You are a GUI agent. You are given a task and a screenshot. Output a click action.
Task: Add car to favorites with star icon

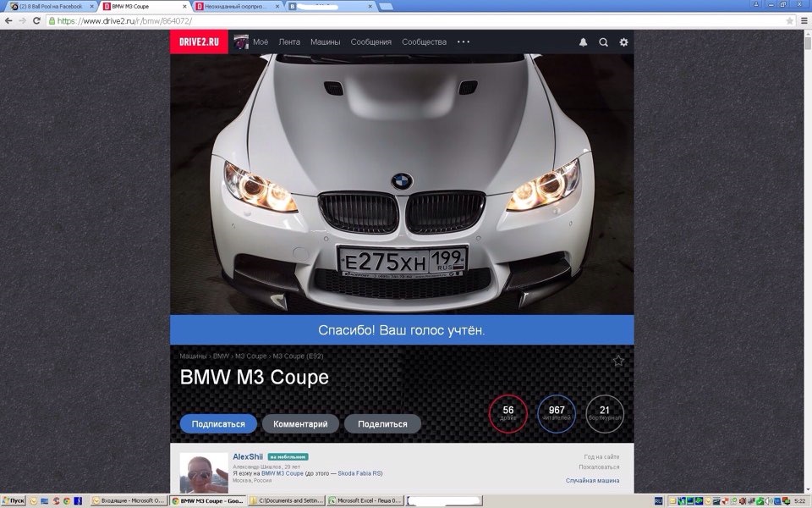point(618,361)
